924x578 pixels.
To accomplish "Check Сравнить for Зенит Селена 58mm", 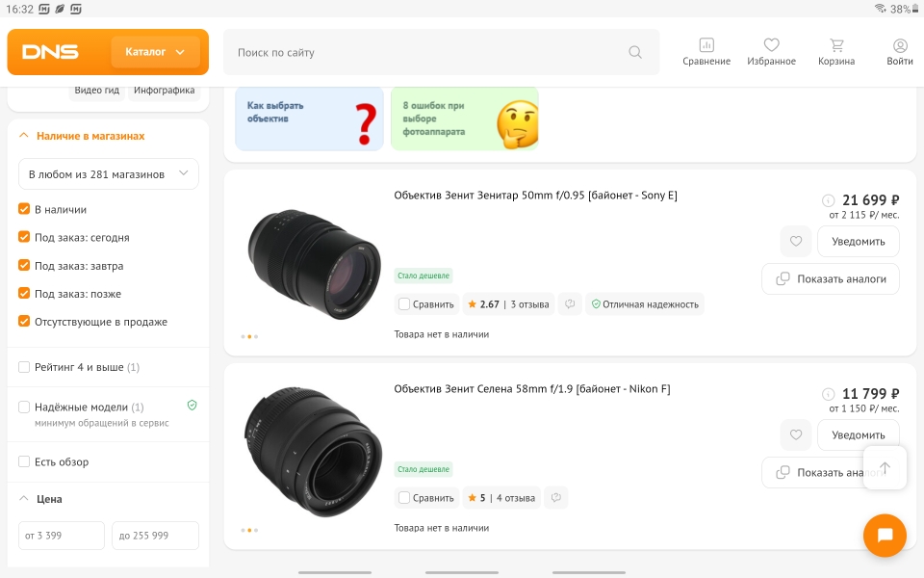I will (405, 498).
